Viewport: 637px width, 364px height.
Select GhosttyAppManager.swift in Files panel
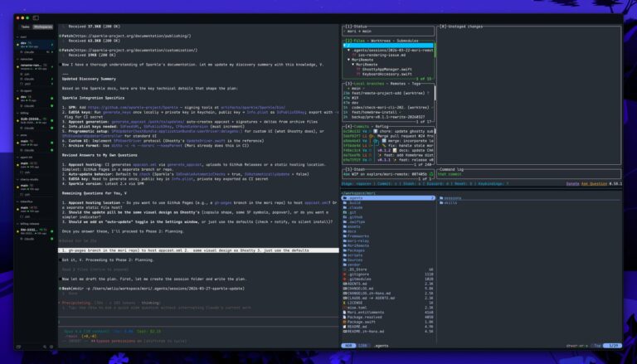pyautogui.click(x=389, y=70)
